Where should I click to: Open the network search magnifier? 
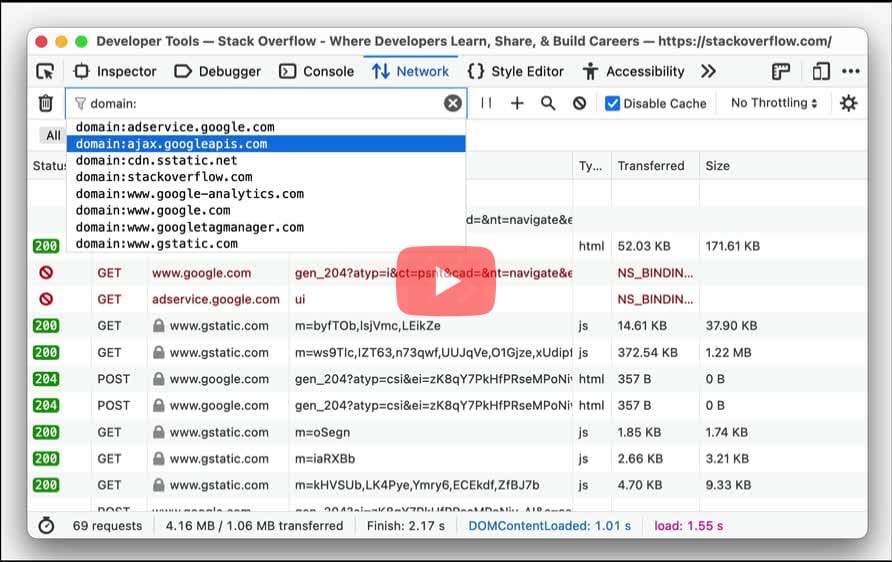548,104
